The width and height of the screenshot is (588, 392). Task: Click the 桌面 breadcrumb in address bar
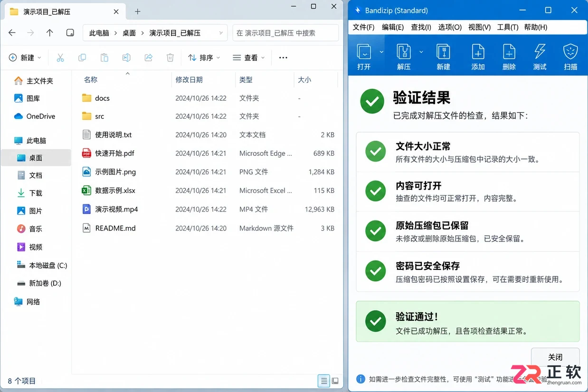129,33
